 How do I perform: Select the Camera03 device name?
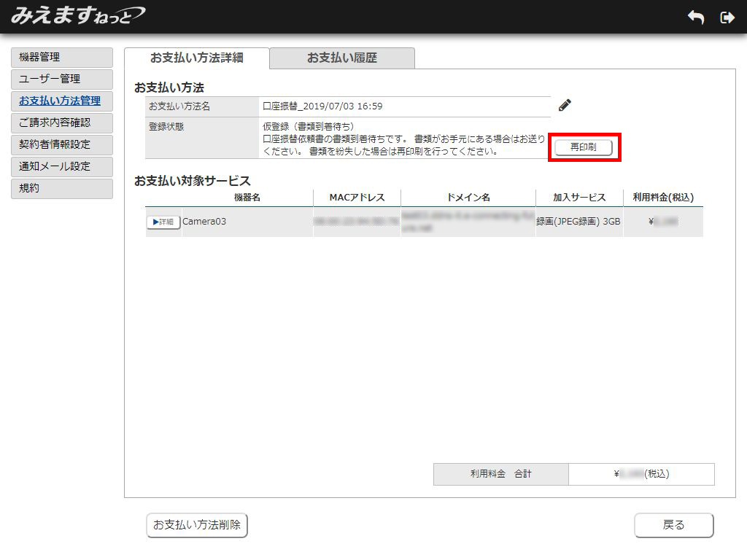click(x=204, y=222)
